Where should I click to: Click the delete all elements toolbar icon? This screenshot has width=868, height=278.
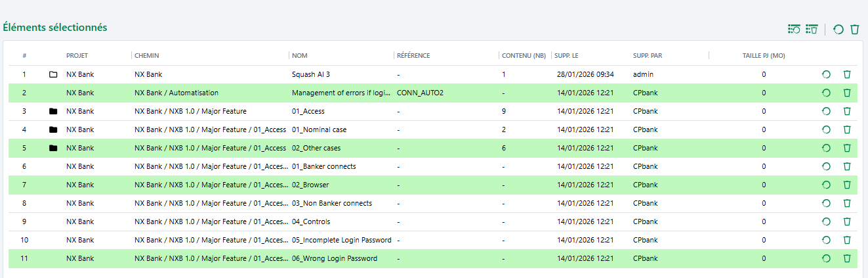pos(812,29)
